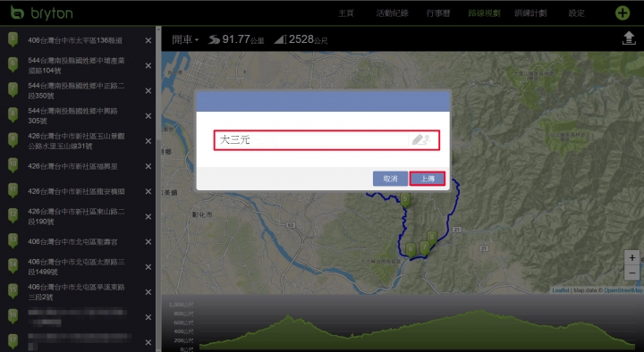644x352 pixels.
Task: Click map marker 7 on the route
Action: 424,247
